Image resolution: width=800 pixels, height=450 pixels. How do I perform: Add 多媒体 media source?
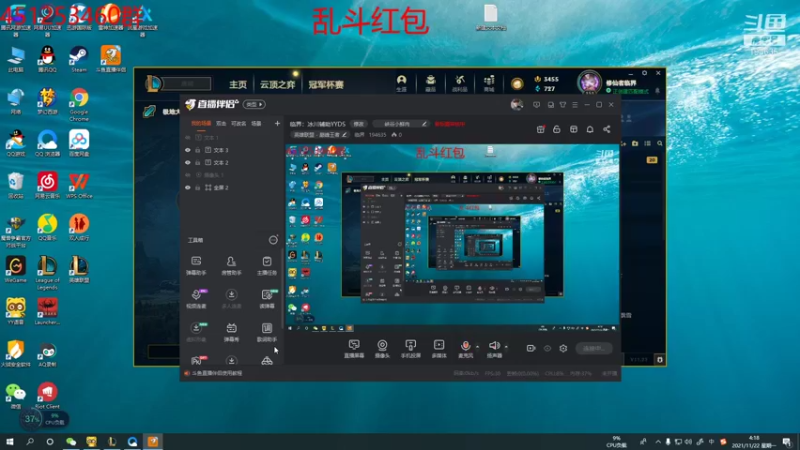pos(439,349)
